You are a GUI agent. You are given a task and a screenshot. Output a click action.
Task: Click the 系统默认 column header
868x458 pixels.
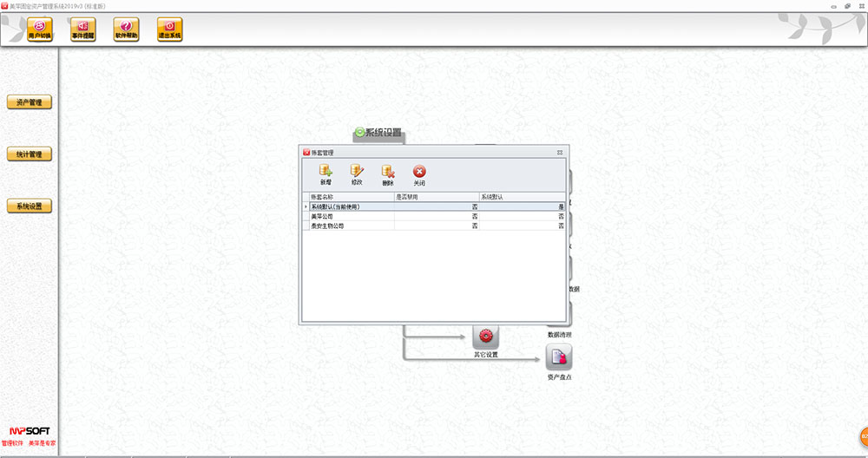(x=523, y=197)
